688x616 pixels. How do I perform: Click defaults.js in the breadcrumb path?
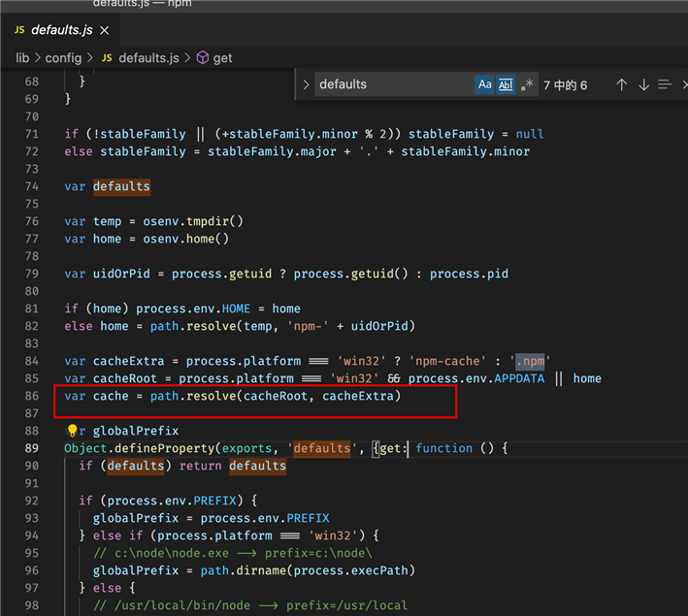click(x=148, y=58)
